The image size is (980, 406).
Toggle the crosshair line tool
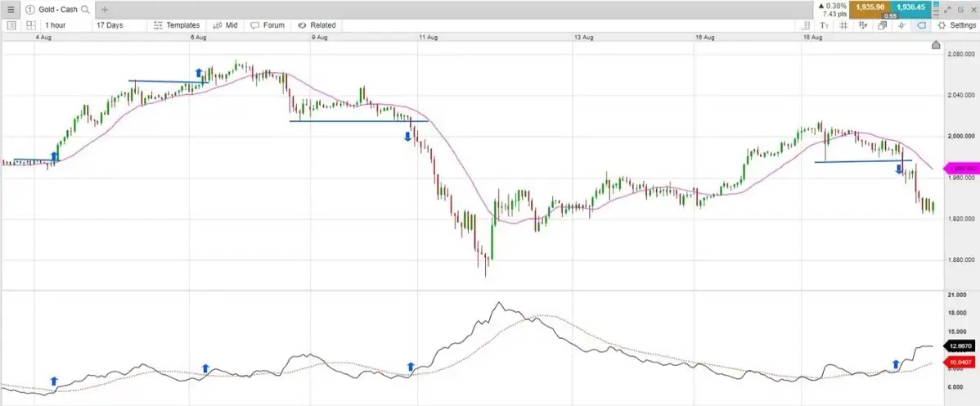point(901,25)
